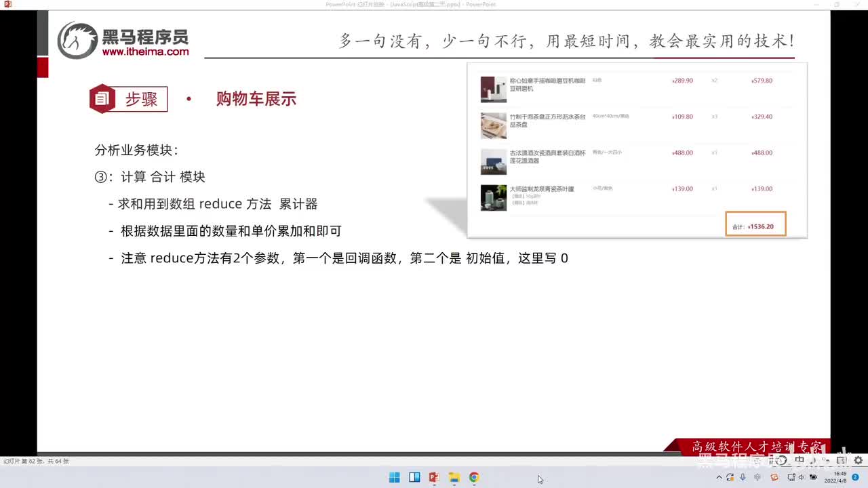Click the 分析业务模块 line
This screenshot has height=488, width=868.
click(x=136, y=150)
